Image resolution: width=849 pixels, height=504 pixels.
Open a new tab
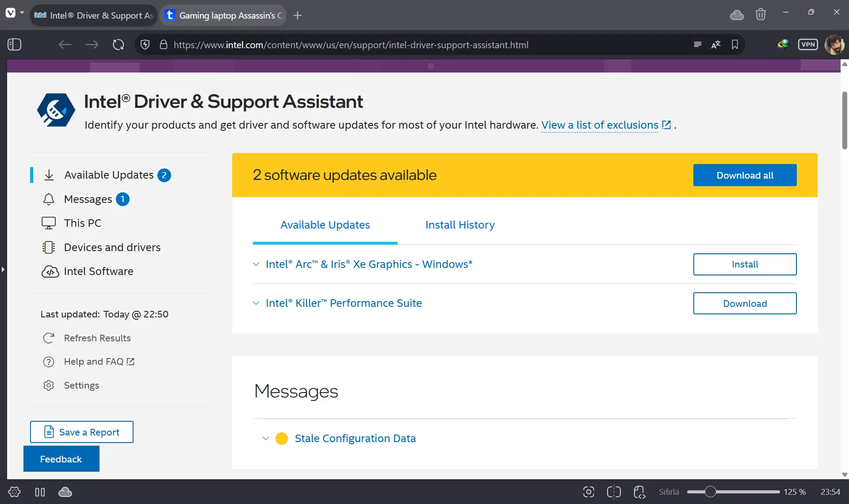pos(298,15)
